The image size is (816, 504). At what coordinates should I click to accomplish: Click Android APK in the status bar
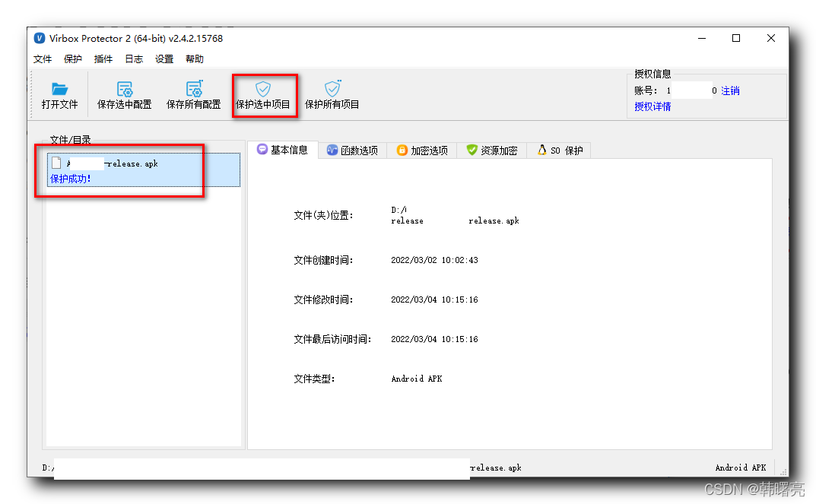pyautogui.click(x=741, y=468)
